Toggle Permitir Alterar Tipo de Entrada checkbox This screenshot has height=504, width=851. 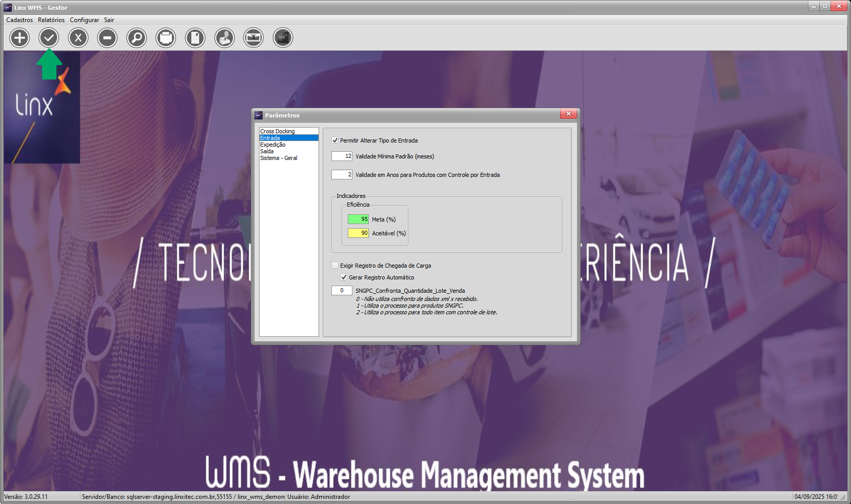click(x=335, y=140)
